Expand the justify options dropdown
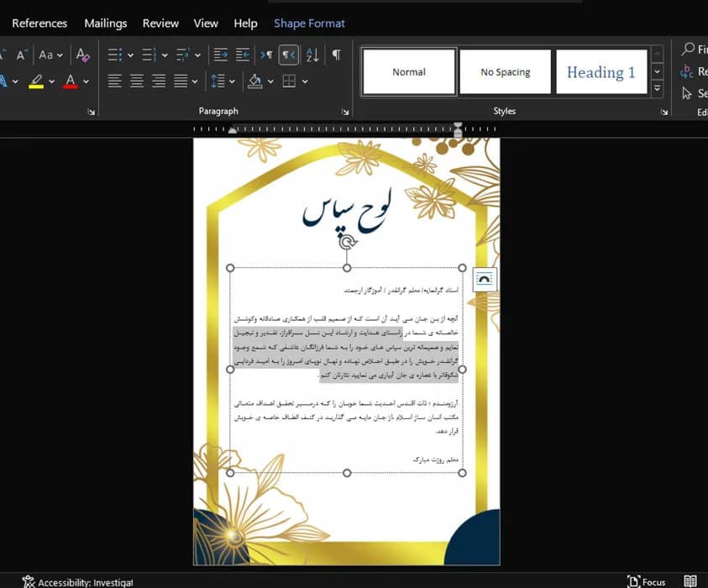Image resolution: width=708 pixels, height=588 pixels. [195, 81]
